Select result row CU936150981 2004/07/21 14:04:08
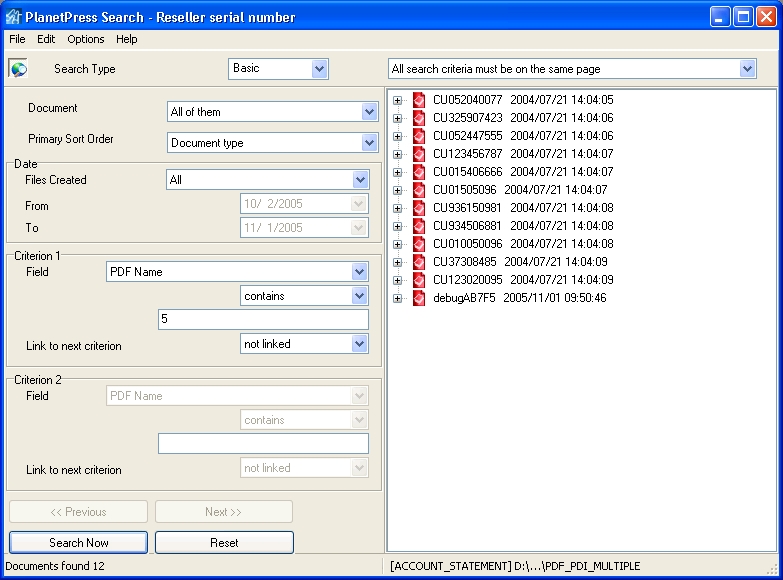 tap(523, 208)
